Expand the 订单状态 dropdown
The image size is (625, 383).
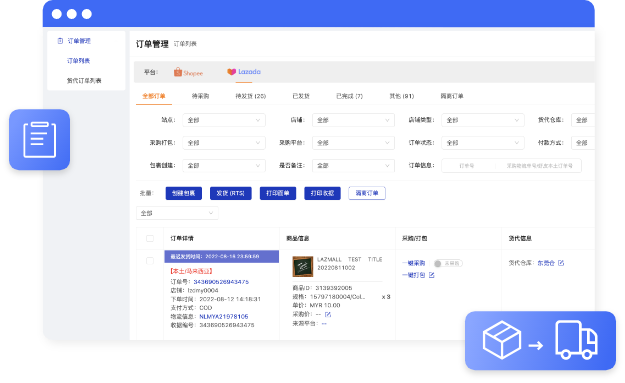483,143
